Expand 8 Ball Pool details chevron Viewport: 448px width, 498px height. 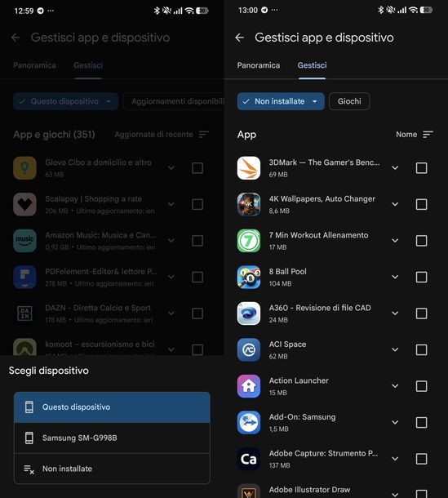tap(395, 277)
